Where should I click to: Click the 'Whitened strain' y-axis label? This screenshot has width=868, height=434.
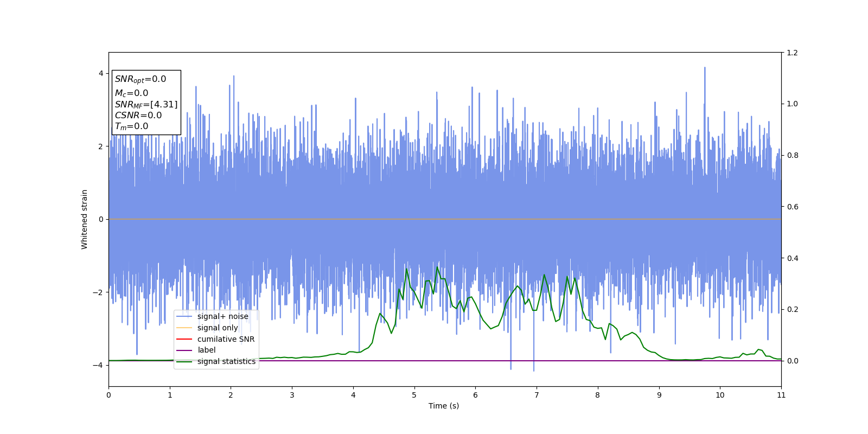pyautogui.click(x=85, y=219)
